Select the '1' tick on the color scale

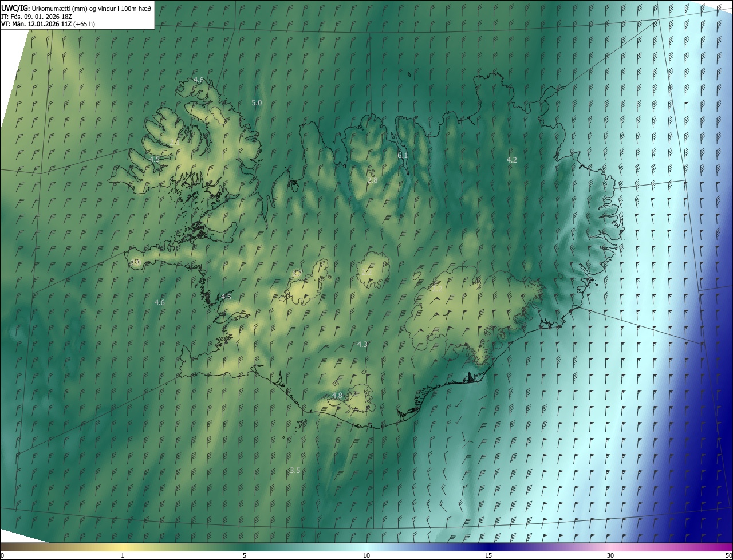point(123,555)
